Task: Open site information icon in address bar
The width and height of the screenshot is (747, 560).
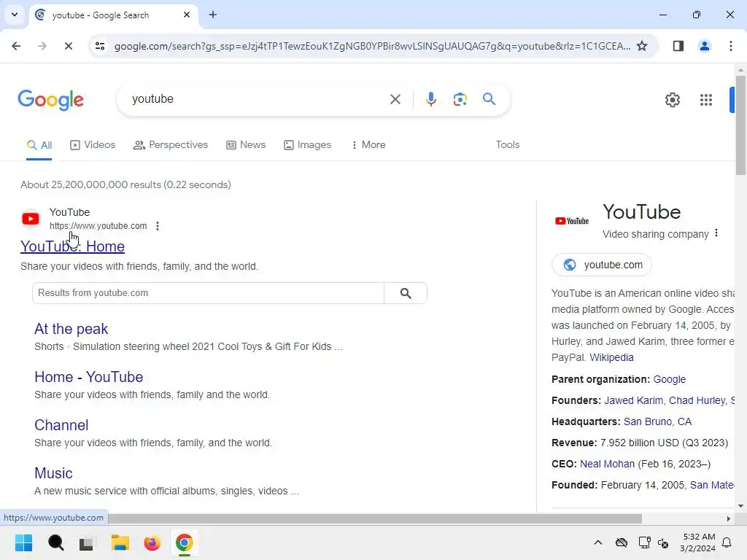Action: [100, 46]
